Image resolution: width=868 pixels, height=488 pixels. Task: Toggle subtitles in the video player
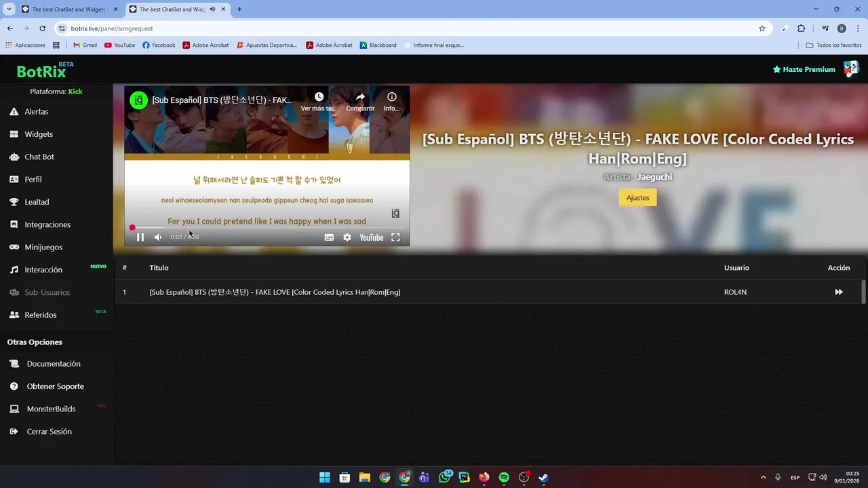tap(329, 237)
